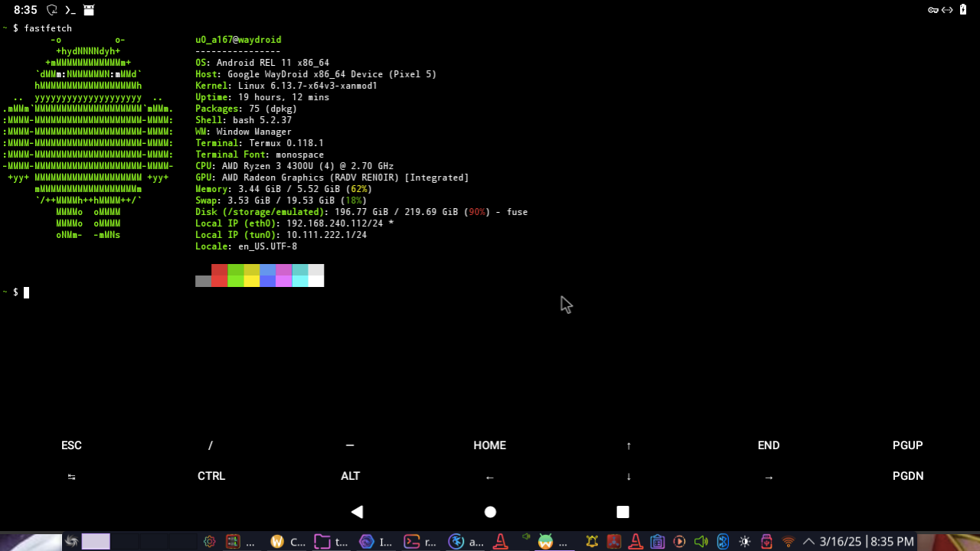Image resolution: width=980 pixels, height=551 pixels.
Task: Click the 'CPU: AMD Ryzen 3 4300U' line
Action: (294, 166)
